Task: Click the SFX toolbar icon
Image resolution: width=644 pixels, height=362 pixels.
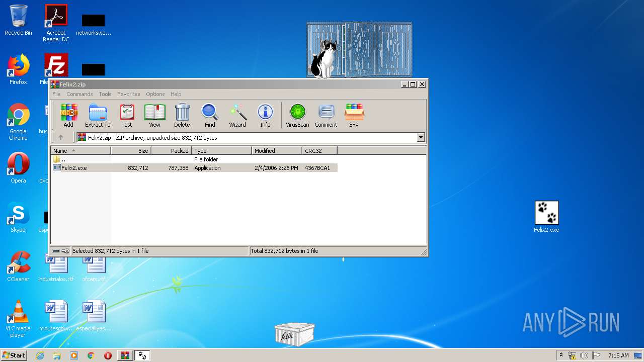Action: coord(354,115)
